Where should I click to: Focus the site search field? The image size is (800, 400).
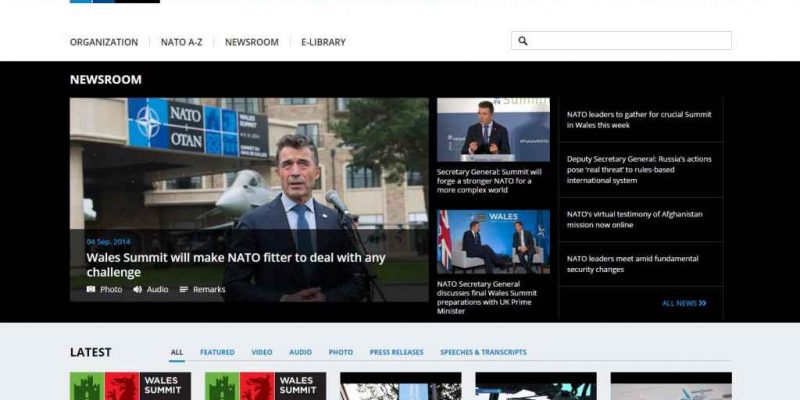click(621, 41)
